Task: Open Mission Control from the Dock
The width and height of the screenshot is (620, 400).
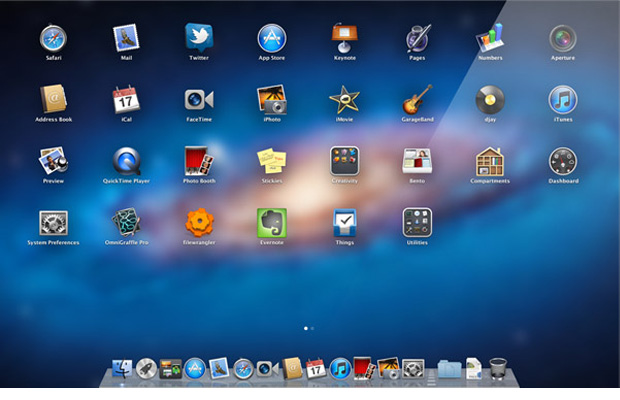Action: (170, 369)
